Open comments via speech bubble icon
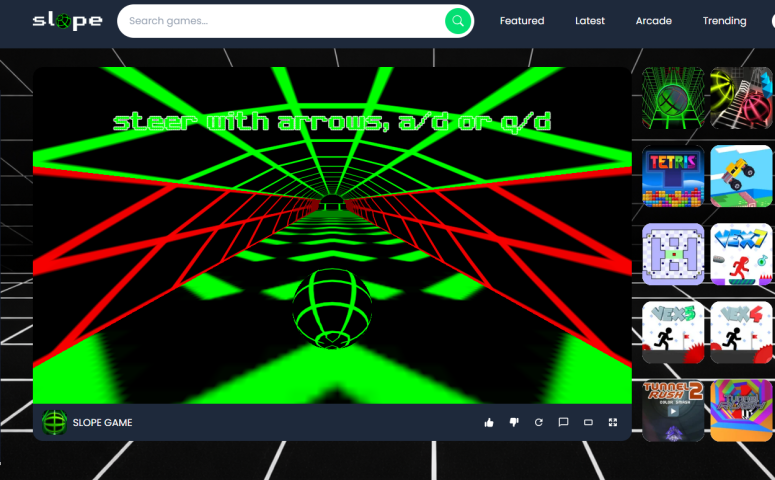Image resolution: width=775 pixels, height=480 pixels. point(563,422)
